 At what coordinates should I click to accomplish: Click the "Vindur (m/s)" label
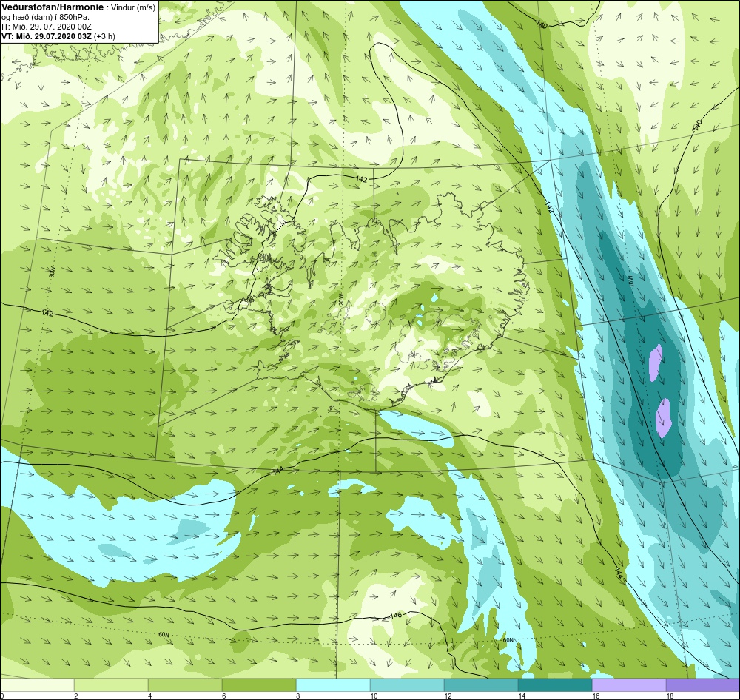[x=132, y=7]
